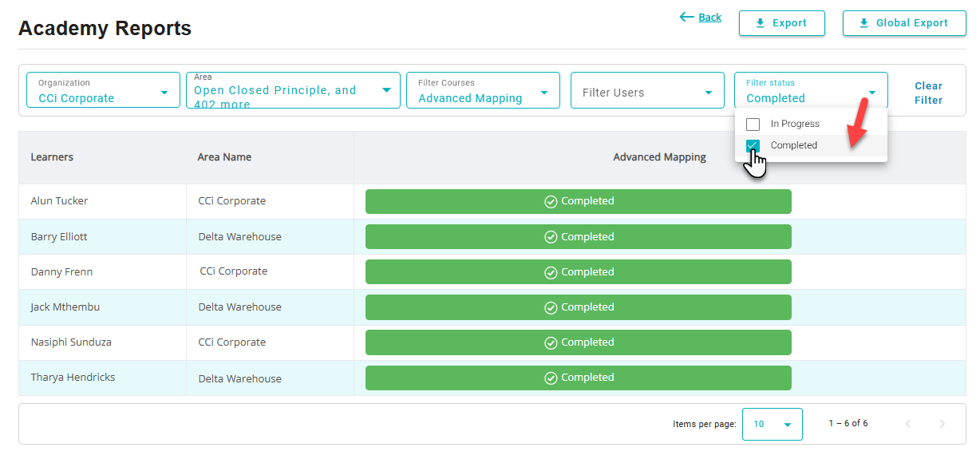
Task: Open the Filter Courses dropdown
Action: (483, 91)
